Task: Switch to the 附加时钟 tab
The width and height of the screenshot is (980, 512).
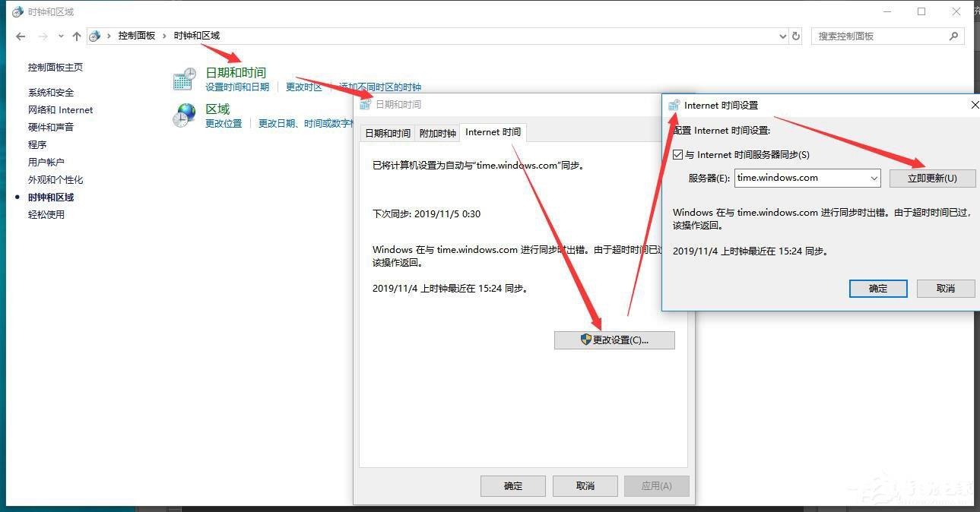Action: click(437, 133)
